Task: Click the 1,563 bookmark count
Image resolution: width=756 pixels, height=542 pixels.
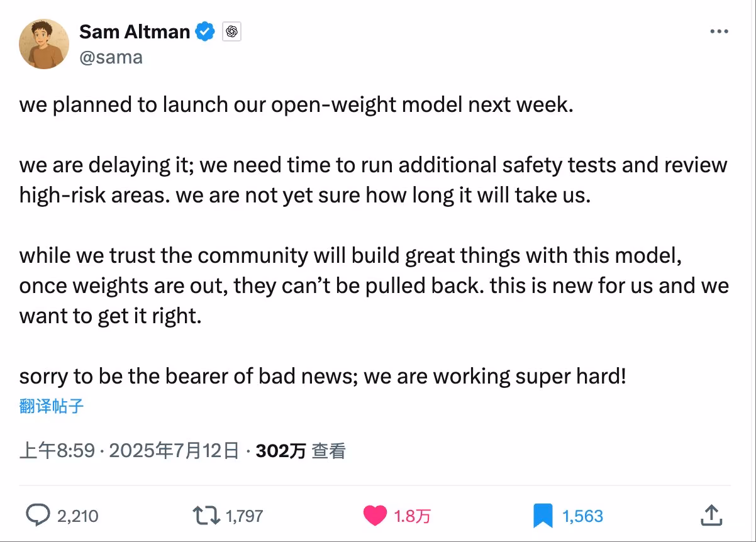Action: tap(582, 516)
